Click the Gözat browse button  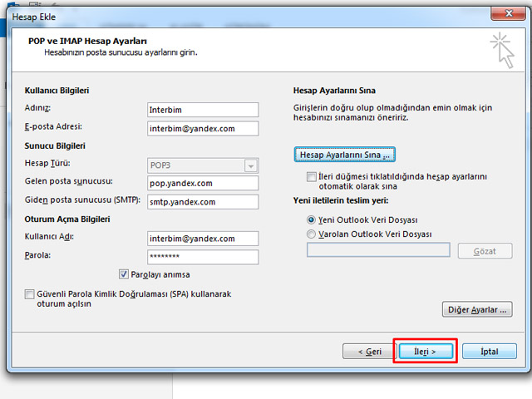click(485, 250)
